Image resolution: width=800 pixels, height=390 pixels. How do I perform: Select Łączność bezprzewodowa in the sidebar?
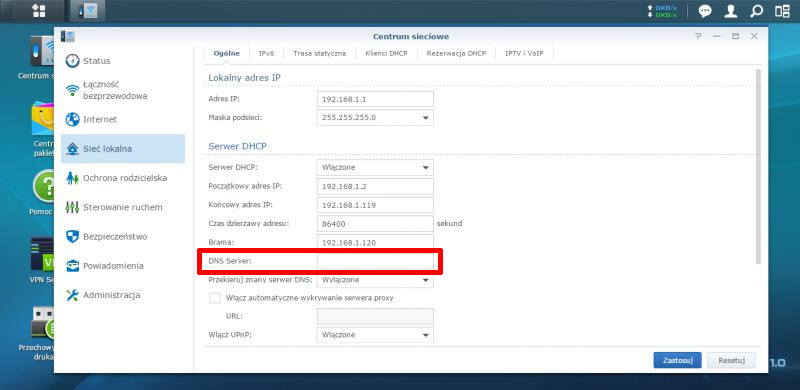click(x=122, y=90)
